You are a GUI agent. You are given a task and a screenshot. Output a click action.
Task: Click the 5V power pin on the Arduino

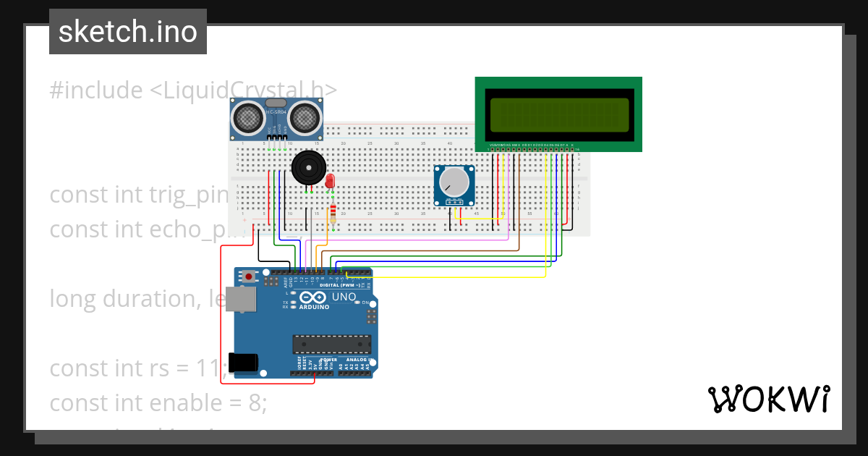[315, 373]
